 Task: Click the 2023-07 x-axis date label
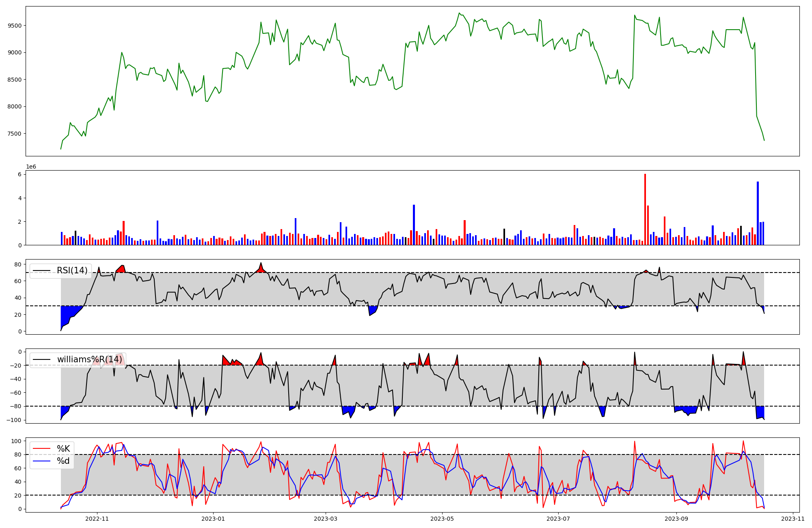tap(558, 519)
